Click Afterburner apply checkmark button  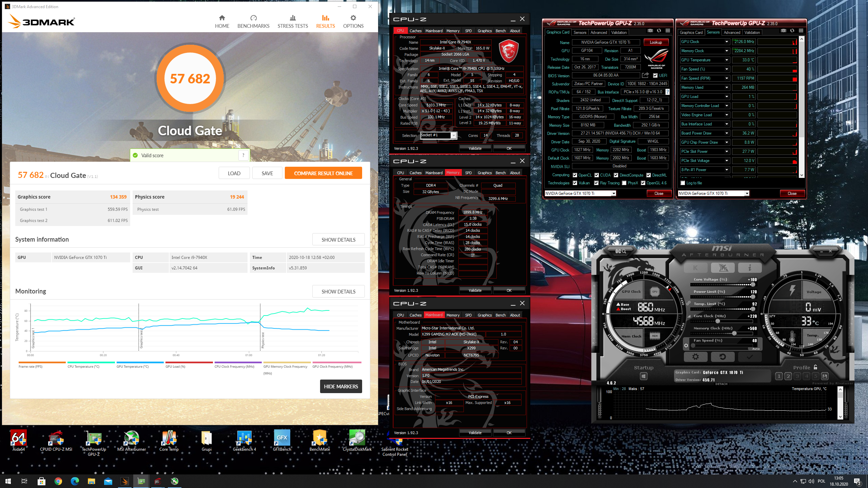tap(750, 357)
